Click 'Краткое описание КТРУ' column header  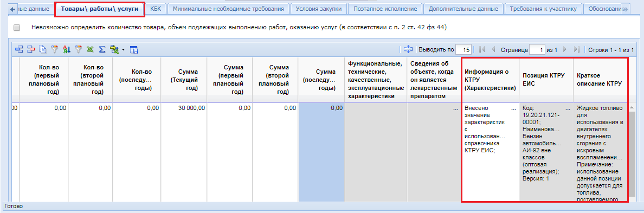coord(601,80)
